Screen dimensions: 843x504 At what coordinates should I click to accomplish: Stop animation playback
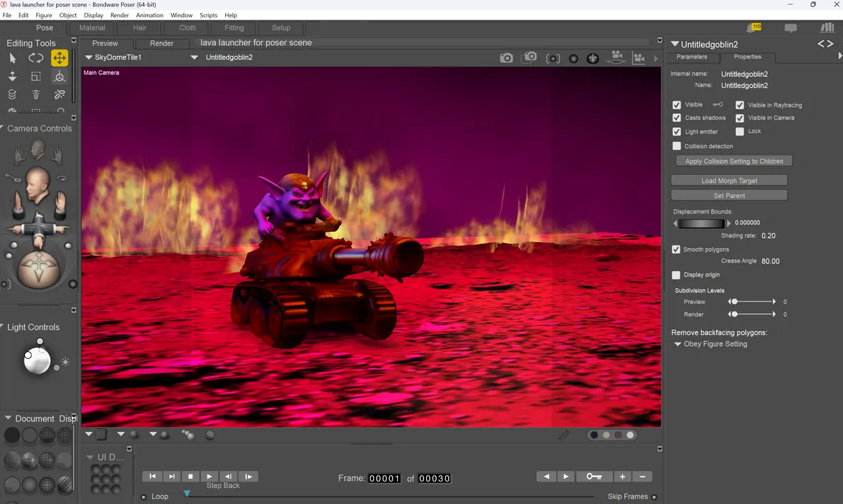click(x=190, y=476)
